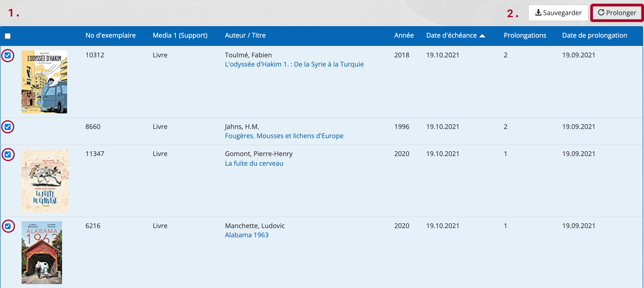Sort by Date de prolongation column

point(595,35)
